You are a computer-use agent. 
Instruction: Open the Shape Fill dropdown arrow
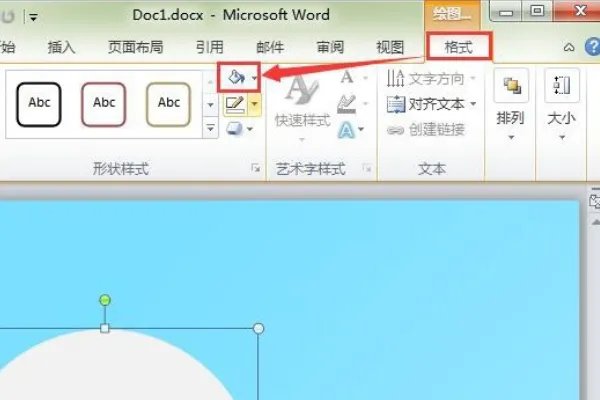click(254, 78)
